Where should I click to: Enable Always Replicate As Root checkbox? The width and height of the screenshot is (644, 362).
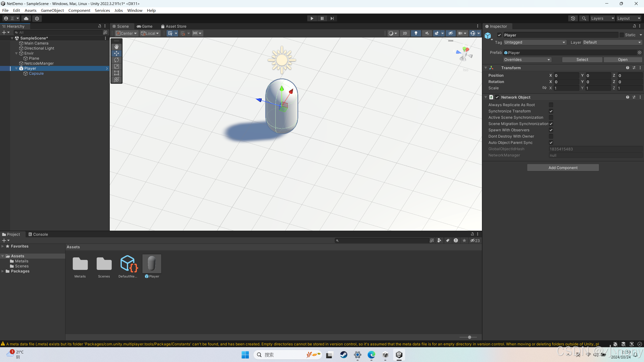pos(551,105)
